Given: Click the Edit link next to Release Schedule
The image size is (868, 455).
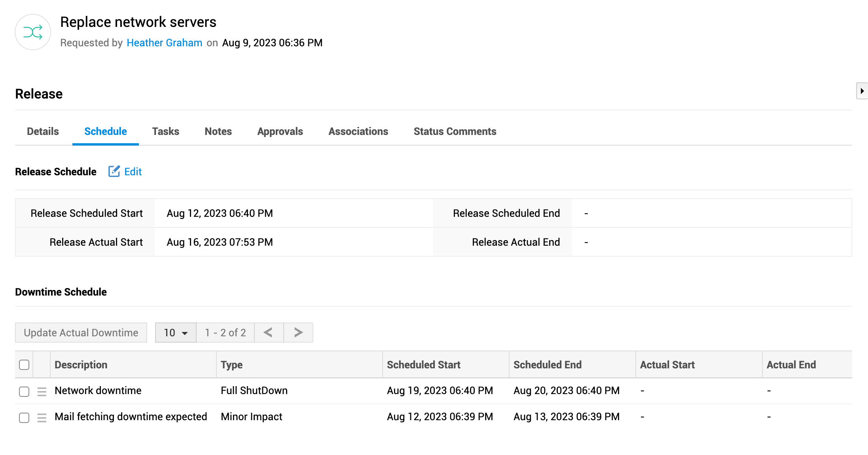Looking at the screenshot, I should pos(133,171).
